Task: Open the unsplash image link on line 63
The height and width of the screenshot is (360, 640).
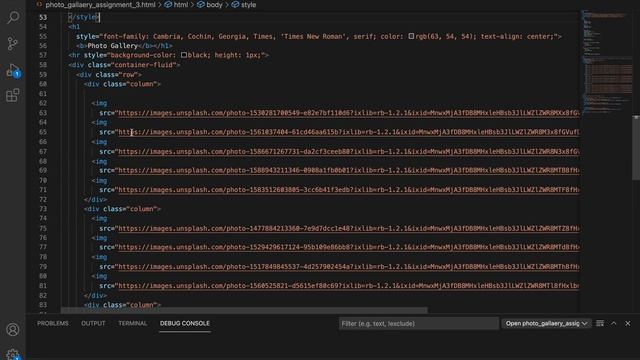Action: [348, 113]
